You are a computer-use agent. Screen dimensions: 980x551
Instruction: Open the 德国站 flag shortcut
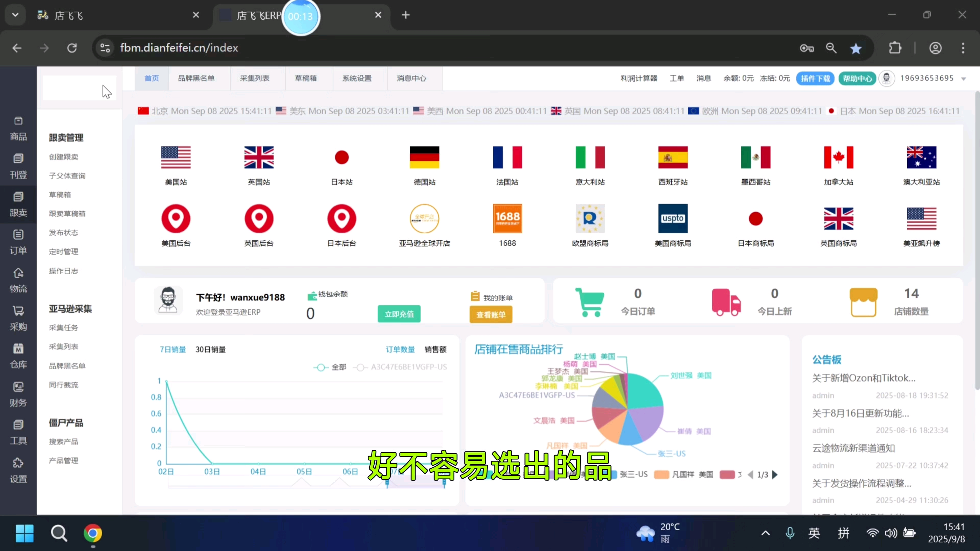[x=425, y=157]
